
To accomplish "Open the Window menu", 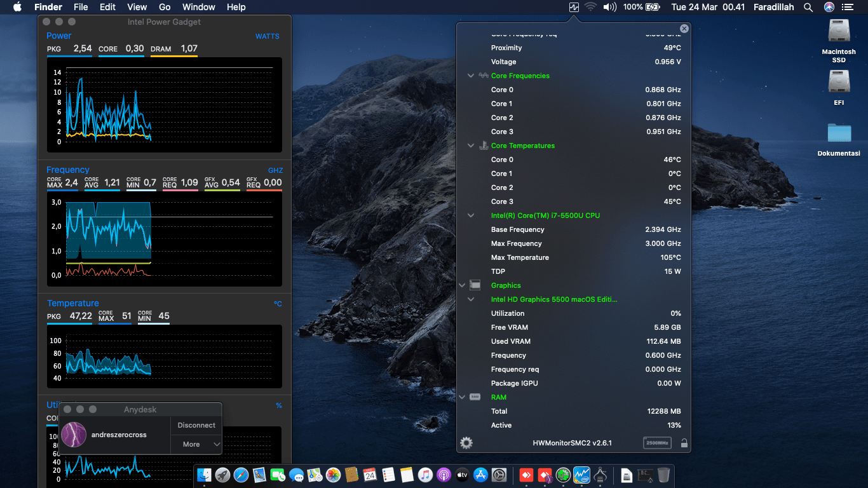I will (198, 7).
